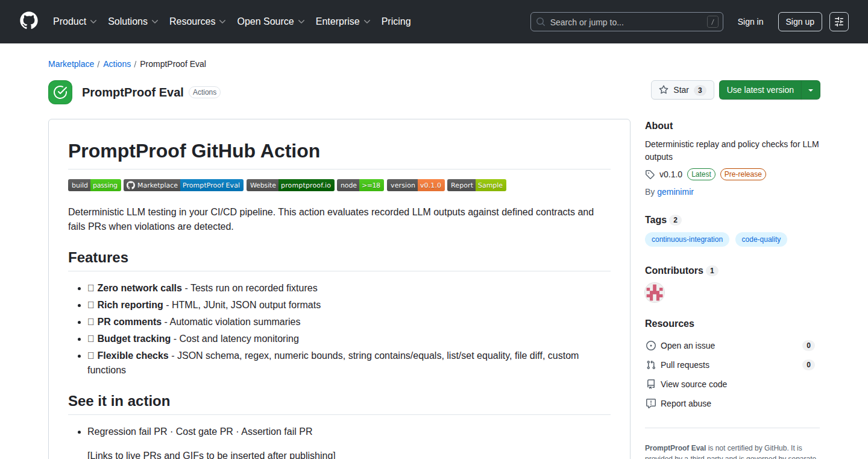Select the report icon beside Report abuse
Image resolution: width=868 pixels, height=459 pixels.
650,404
